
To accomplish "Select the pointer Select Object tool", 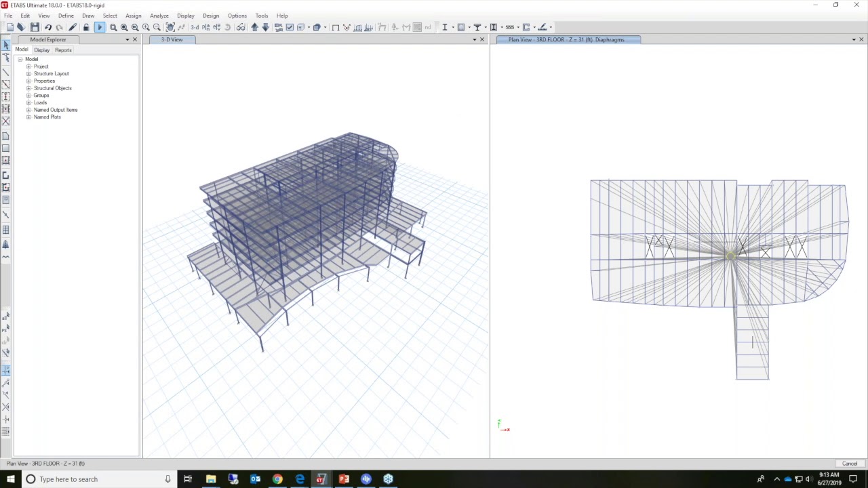I will pyautogui.click(x=6, y=45).
